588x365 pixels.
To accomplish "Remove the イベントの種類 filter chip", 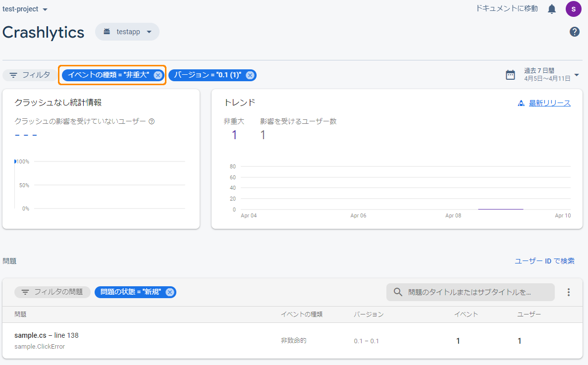I will coord(158,75).
